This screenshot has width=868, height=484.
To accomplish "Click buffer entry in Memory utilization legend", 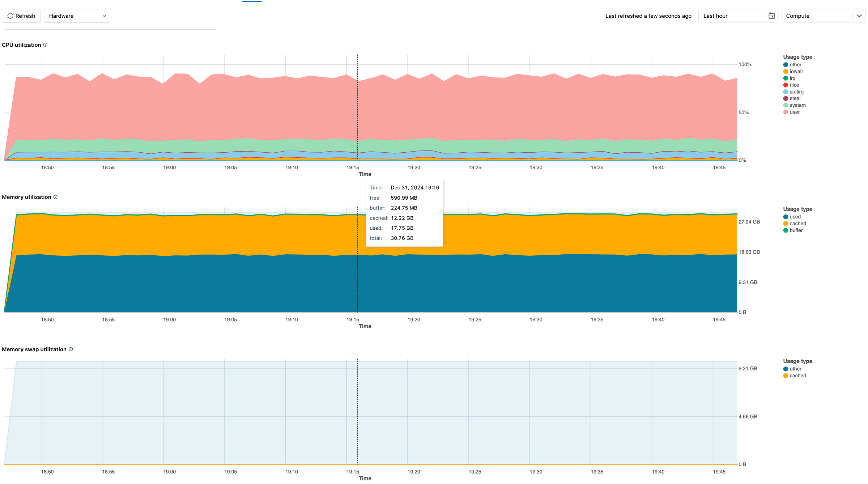I will coord(796,230).
